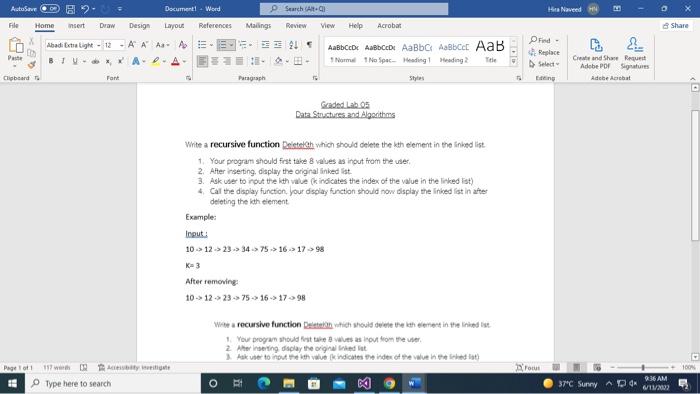The width and height of the screenshot is (700, 394).
Task: Apply the red font color
Action: pyautogui.click(x=175, y=61)
